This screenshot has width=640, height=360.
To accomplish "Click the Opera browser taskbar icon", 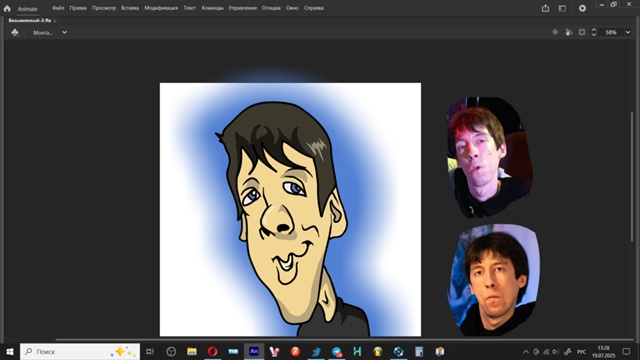I will coord(212,351).
